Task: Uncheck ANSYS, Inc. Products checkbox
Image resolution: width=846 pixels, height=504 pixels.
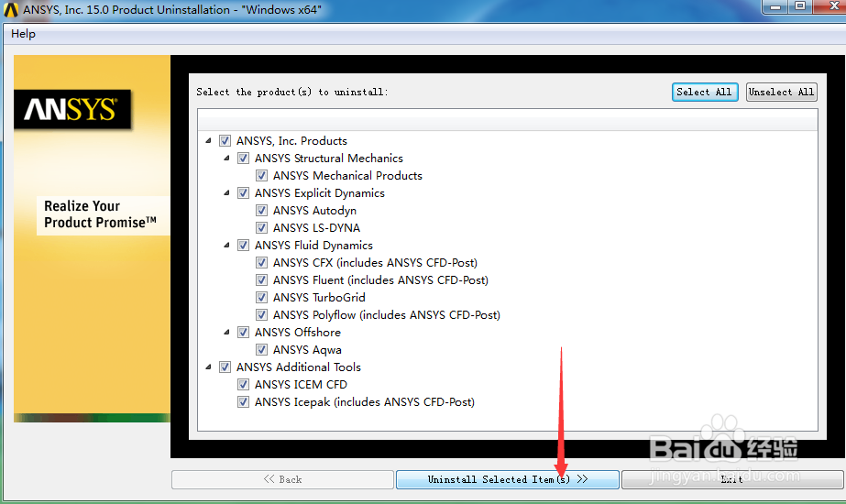Action: click(x=225, y=141)
